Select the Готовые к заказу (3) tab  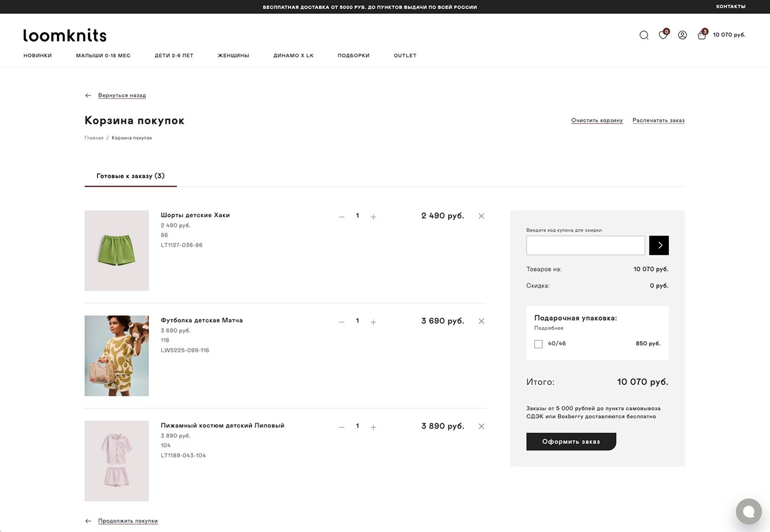pyautogui.click(x=130, y=176)
